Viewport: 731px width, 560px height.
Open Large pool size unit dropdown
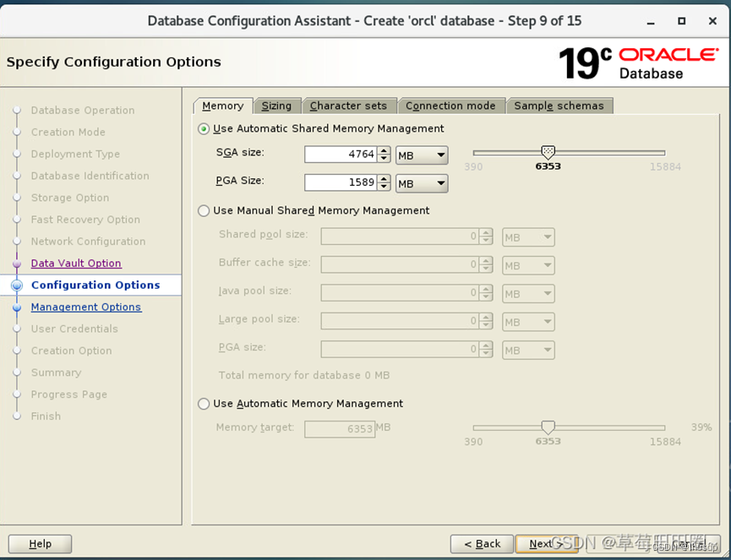[528, 322]
